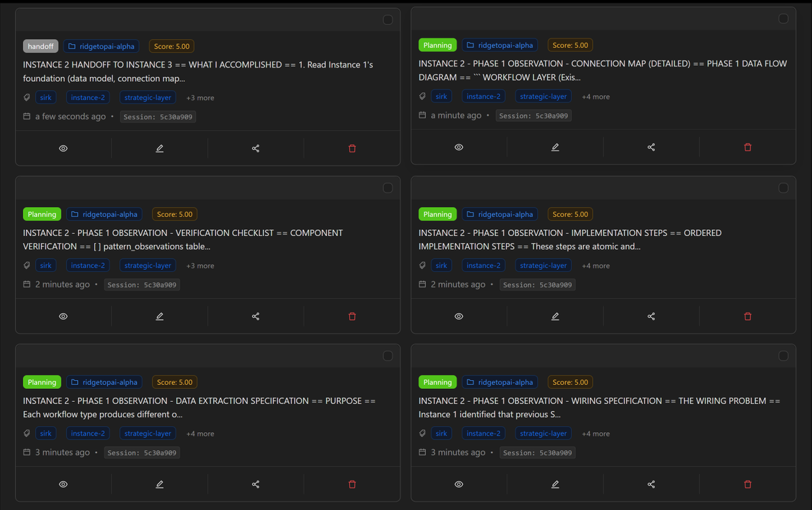Delete the DATA EXTRACTION SPECIFICATION card
The image size is (812, 510).
coord(352,484)
